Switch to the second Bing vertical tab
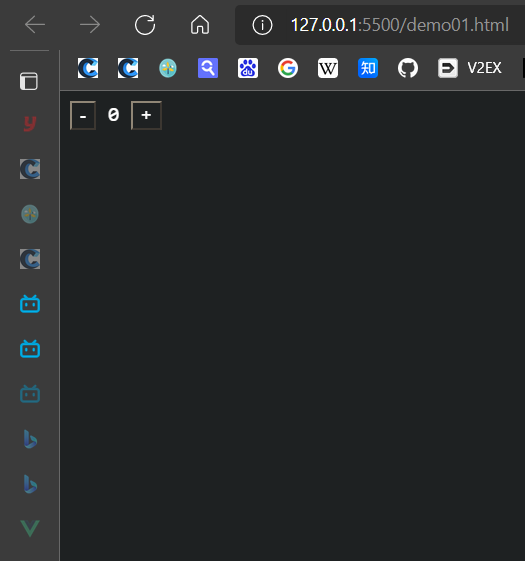The image size is (525, 561). pos(30,484)
